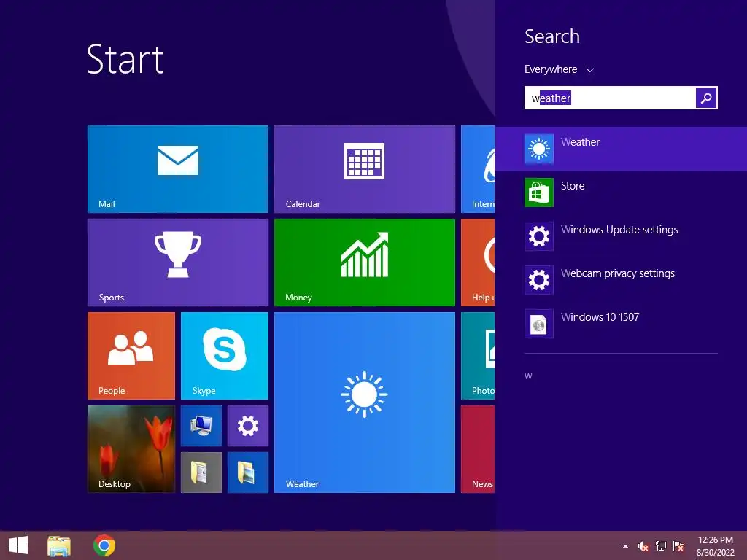
Task: Open Webcam privacy settings result
Action: 621,280
